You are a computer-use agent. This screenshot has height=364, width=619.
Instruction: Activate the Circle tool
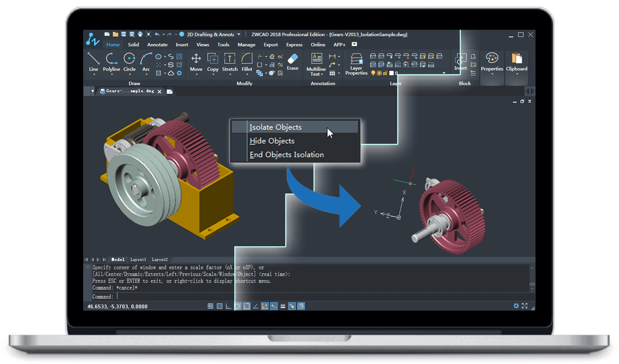click(129, 62)
